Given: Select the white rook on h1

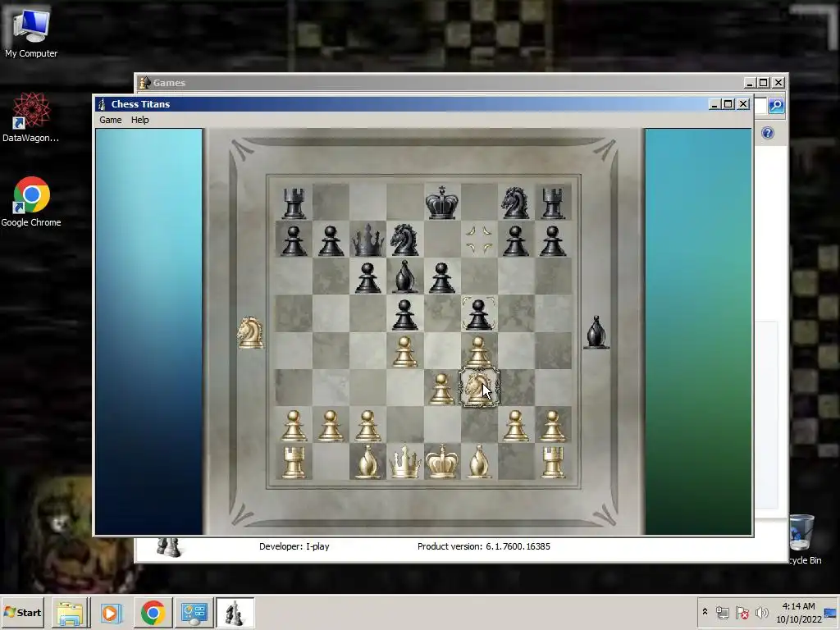Looking at the screenshot, I should 552,462.
